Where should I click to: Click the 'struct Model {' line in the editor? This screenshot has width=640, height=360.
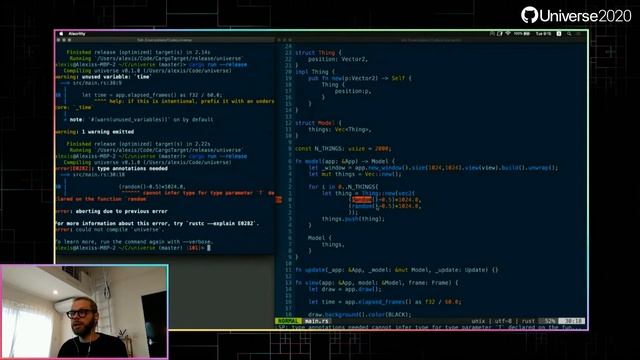(318, 123)
